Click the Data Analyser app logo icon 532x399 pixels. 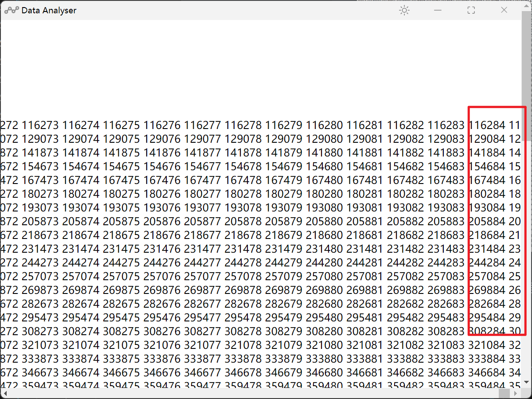point(12,11)
